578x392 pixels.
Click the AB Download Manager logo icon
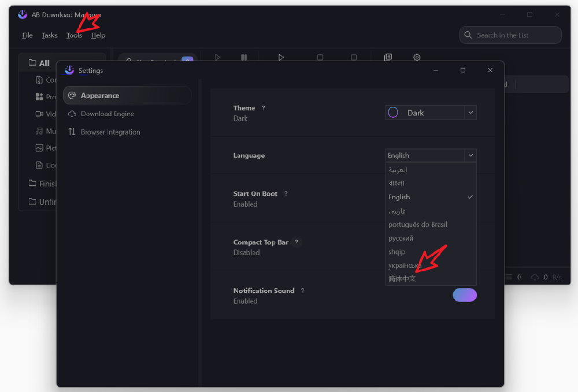(x=23, y=14)
